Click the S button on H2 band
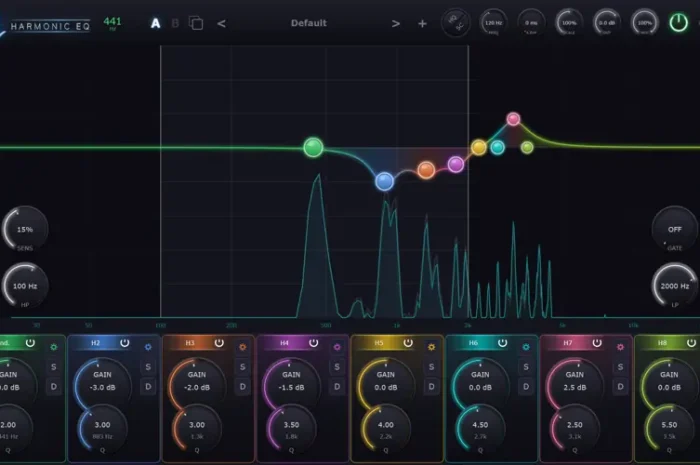 [x=148, y=367]
